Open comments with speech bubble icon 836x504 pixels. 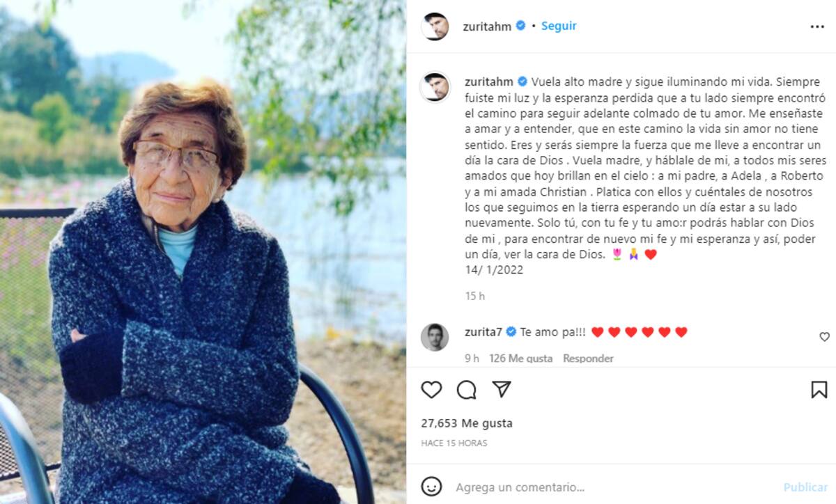[x=467, y=390]
